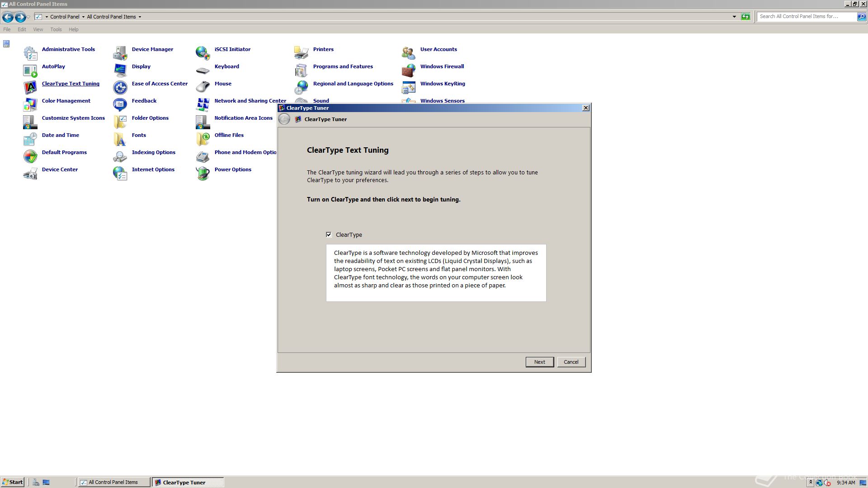This screenshot has height=488, width=868.
Task: Click the Programs and Features icon
Action: (302, 70)
